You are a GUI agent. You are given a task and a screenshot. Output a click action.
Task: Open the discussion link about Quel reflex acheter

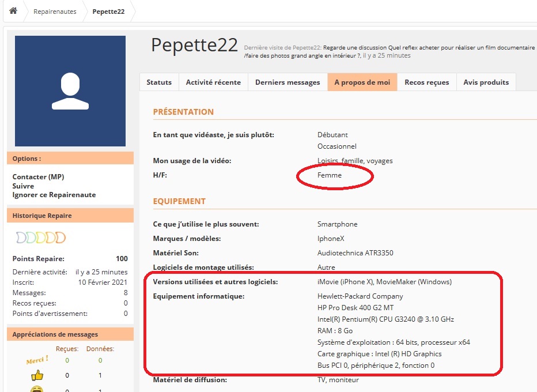[389, 51]
